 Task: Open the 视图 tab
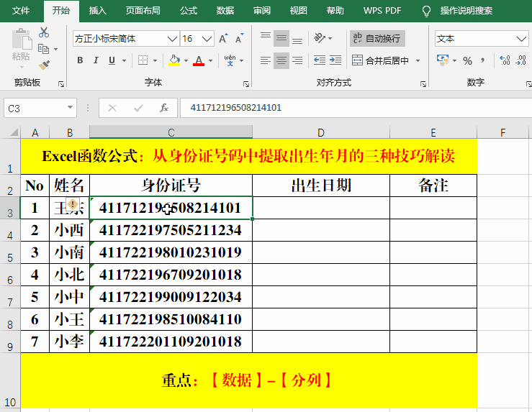pos(299,11)
